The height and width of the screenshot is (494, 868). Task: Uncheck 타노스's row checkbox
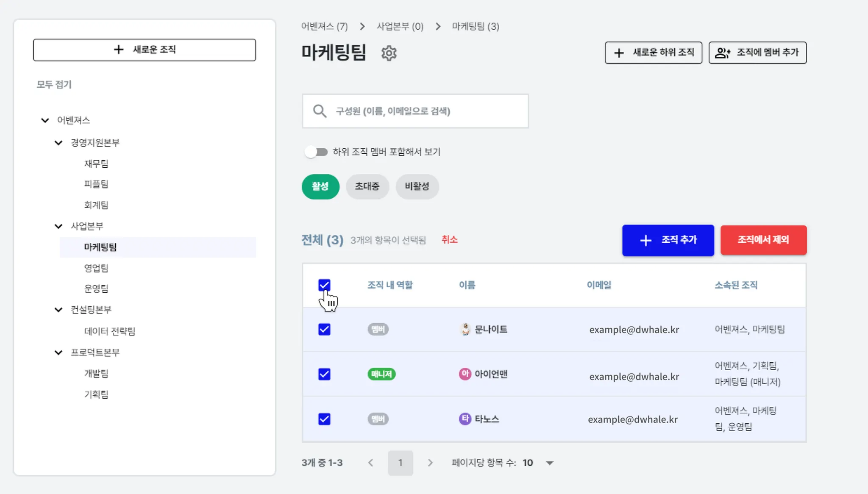point(324,419)
